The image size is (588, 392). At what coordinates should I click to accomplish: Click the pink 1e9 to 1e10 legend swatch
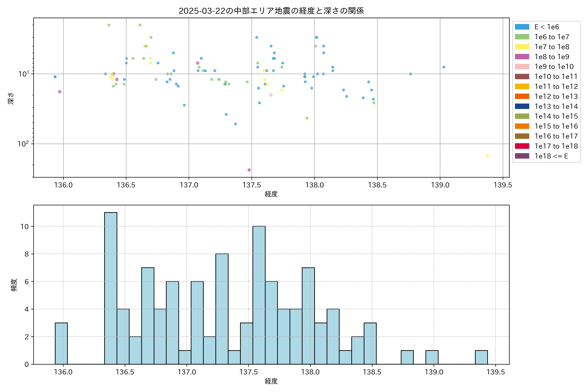pyautogui.click(x=522, y=66)
